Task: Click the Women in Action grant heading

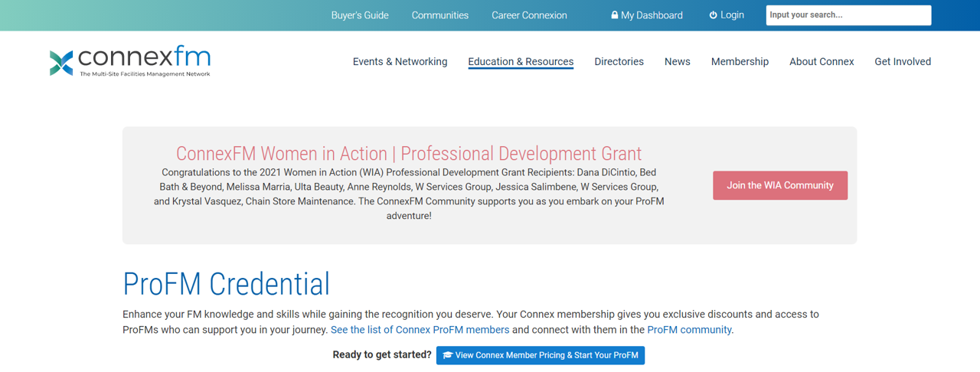Action: click(409, 154)
